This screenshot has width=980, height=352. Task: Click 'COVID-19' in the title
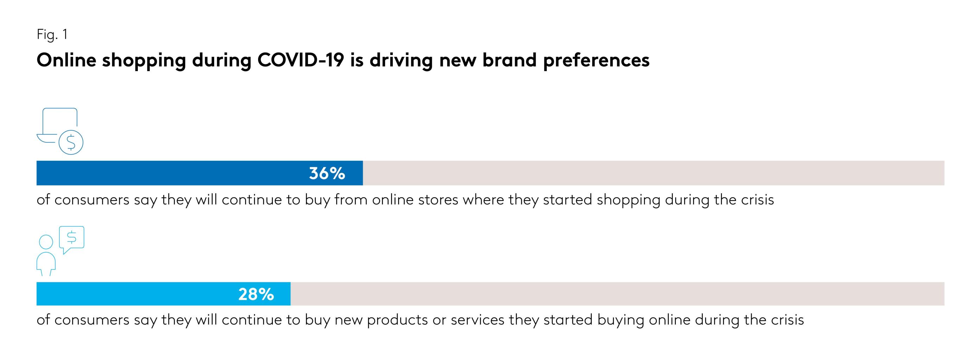click(x=301, y=60)
